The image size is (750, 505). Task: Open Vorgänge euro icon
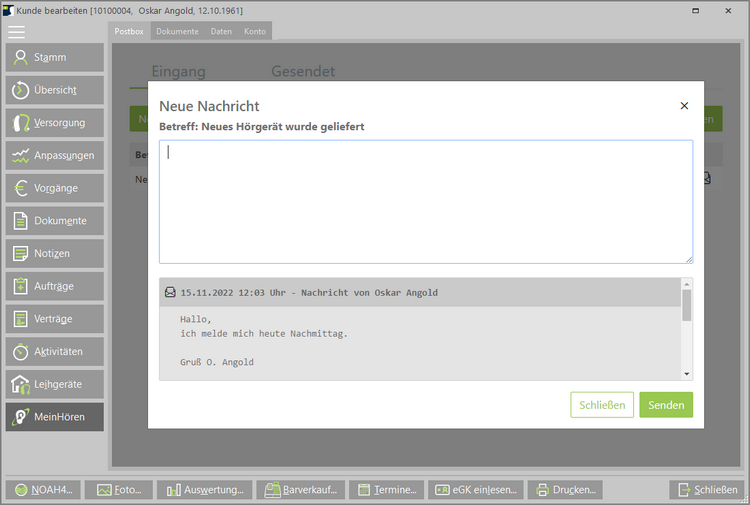pyautogui.click(x=20, y=188)
